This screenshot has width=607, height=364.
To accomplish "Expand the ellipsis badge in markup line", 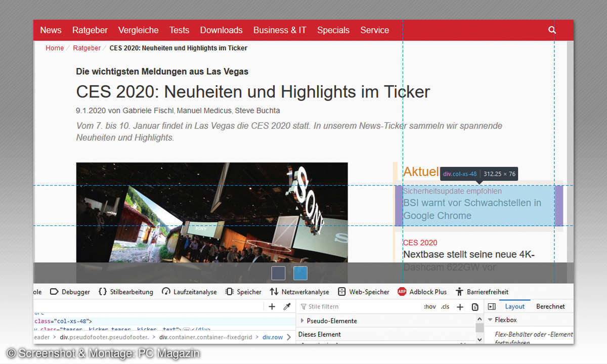I will (186, 329).
